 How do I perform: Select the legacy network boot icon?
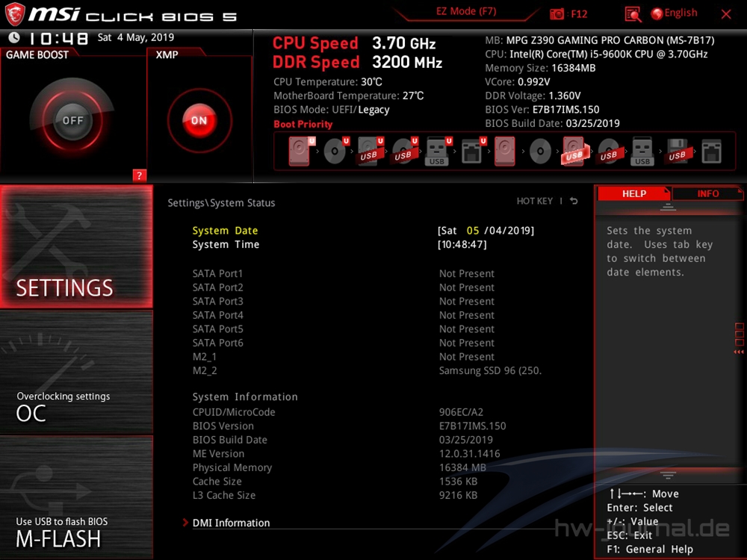[711, 152]
